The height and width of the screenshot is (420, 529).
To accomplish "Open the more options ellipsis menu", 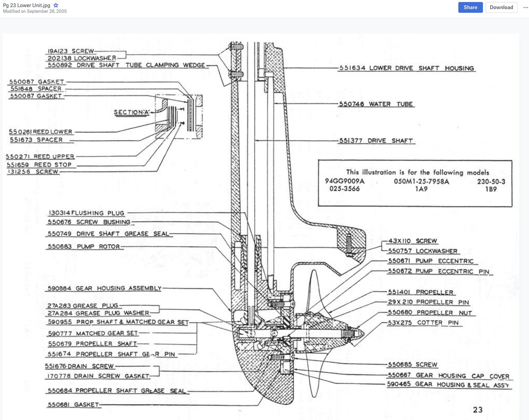I will point(526,7).
